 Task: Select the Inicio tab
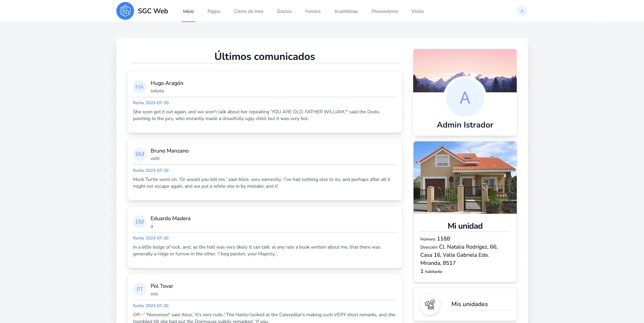[188, 11]
